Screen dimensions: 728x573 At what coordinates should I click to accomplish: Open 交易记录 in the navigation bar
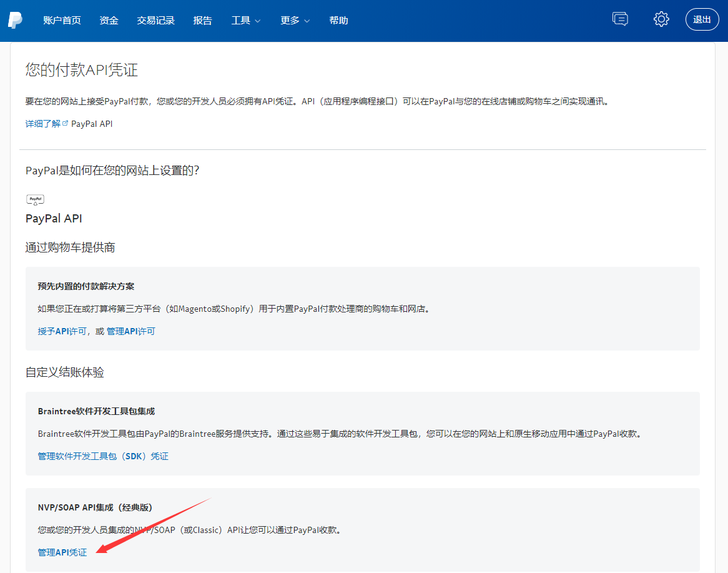click(x=155, y=21)
